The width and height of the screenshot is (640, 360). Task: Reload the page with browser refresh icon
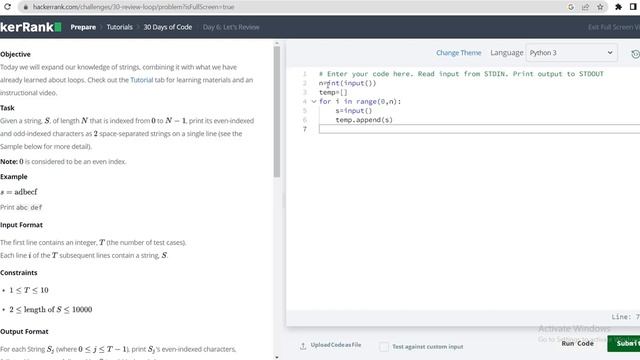(x=7, y=7)
